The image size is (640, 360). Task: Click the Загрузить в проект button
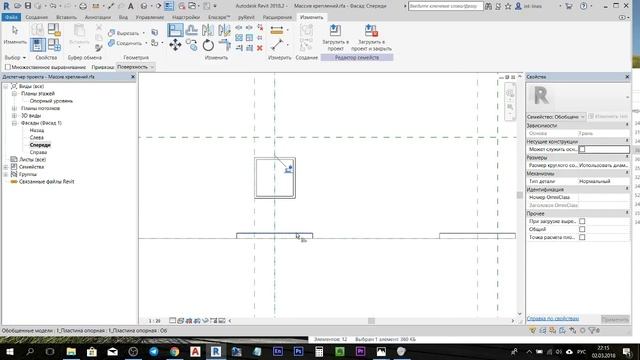point(336,38)
